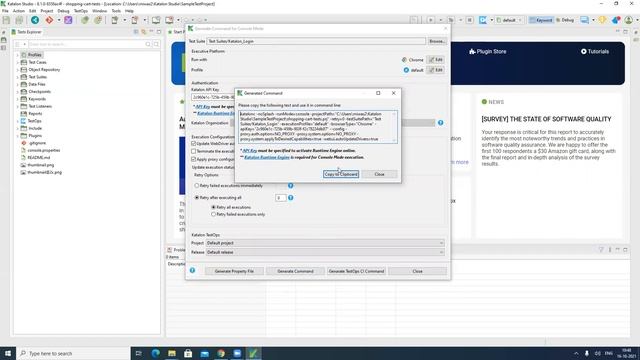Click the Keyword perspective button
The width and height of the screenshot is (640, 360).
541,20
